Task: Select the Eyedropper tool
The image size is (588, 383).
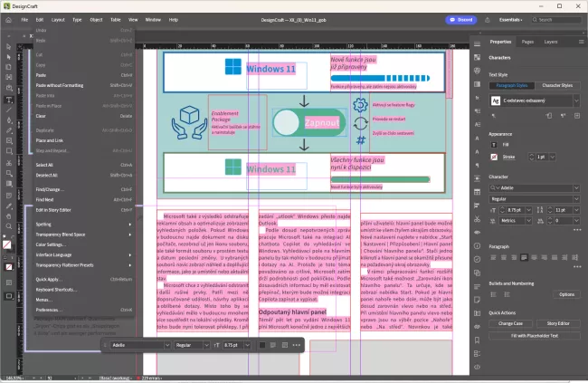Action: (9, 206)
